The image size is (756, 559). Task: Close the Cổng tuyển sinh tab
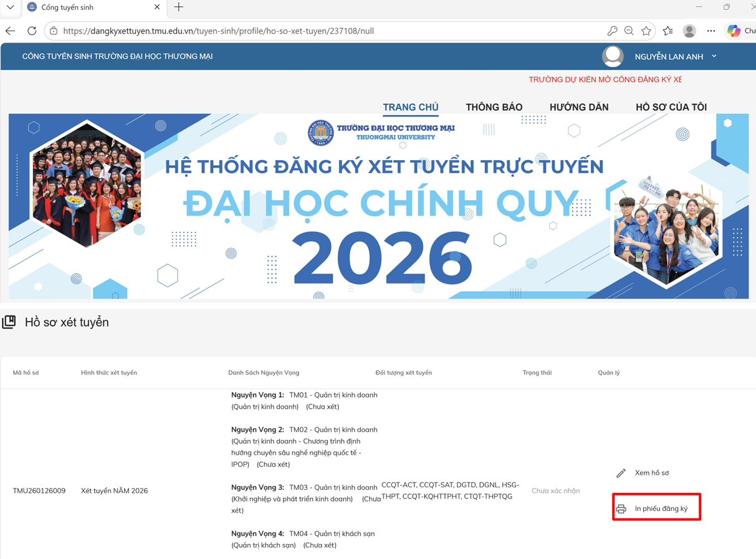click(157, 7)
